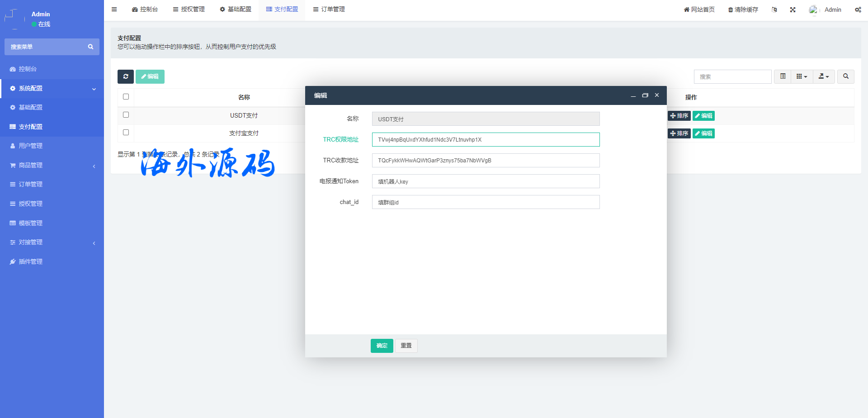This screenshot has height=418, width=868.
Task: Click the refresh icon button above table
Action: pyautogui.click(x=126, y=76)
